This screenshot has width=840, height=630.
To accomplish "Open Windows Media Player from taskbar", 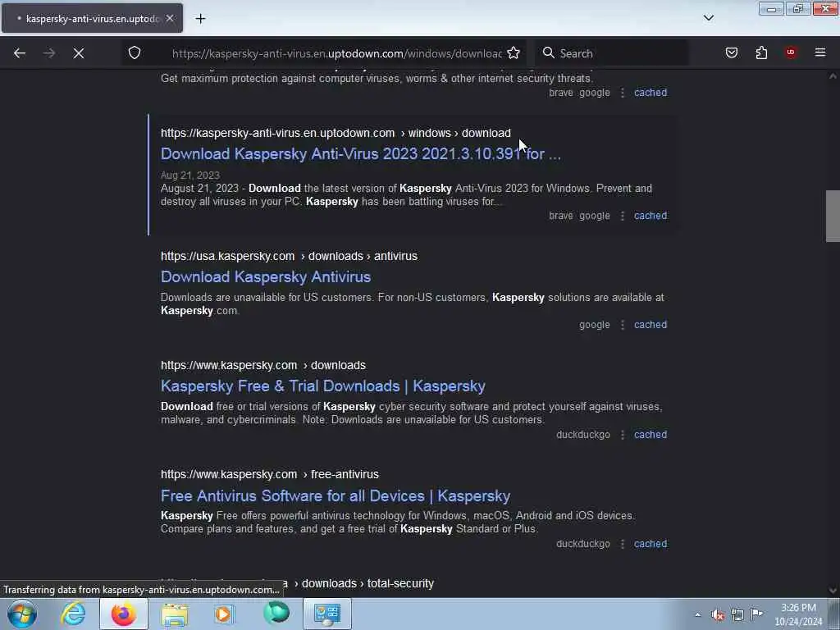I will coord(224,614).
